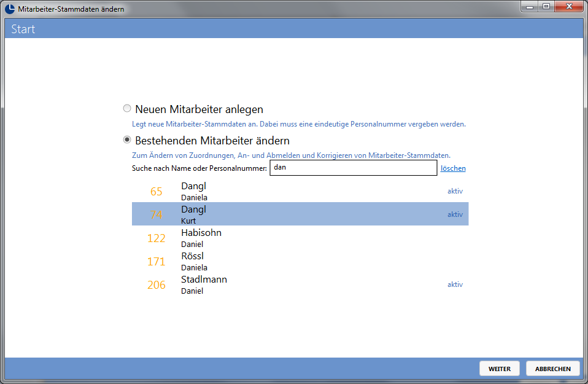This screenshot has height=384, width=588.
Task: Select employee 74 Dangl Kurt
Action: [x=300, y=214]
